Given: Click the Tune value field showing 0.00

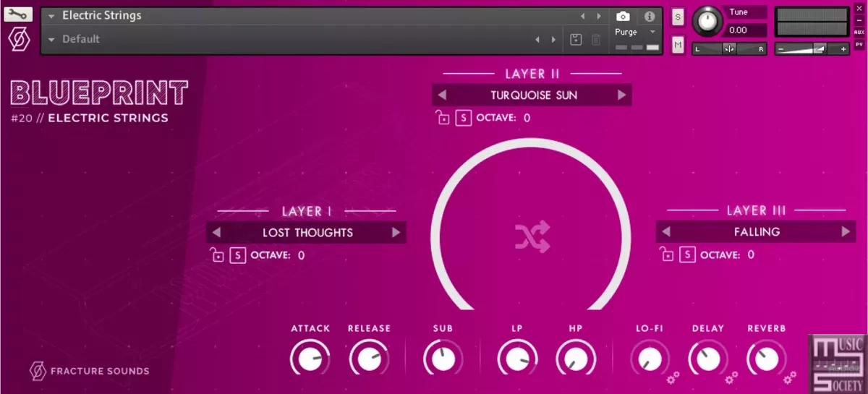Looking at the screenshot, I should [745, 30].
